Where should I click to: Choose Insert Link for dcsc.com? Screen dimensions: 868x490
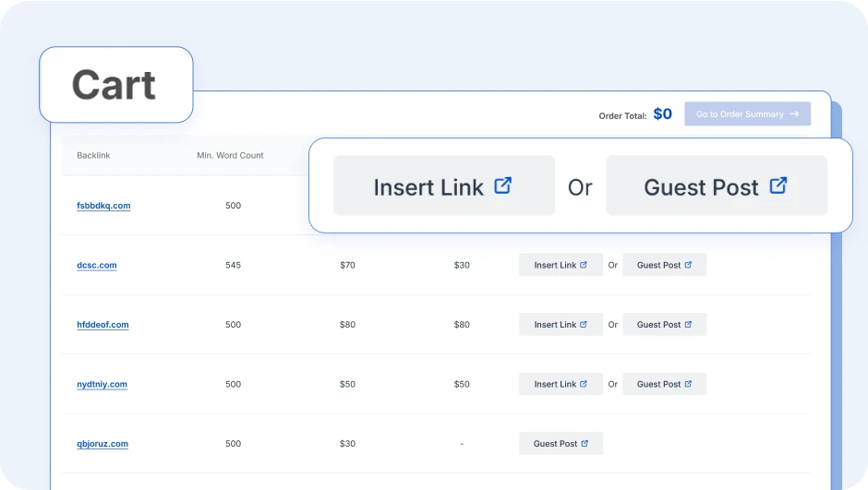point(561,265)
